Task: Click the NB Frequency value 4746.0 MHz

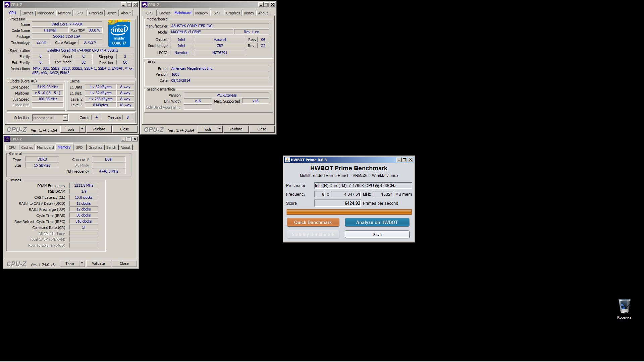Action: (109, 171)
